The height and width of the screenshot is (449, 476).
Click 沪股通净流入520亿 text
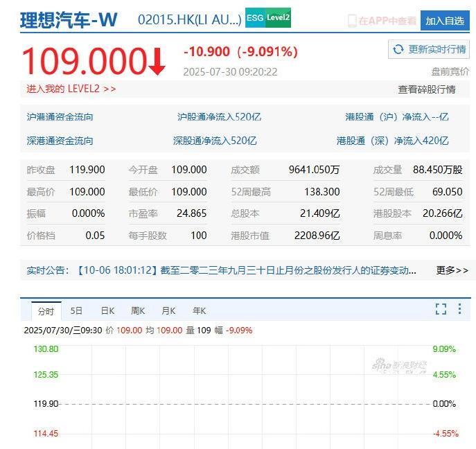tap(219, 117)
